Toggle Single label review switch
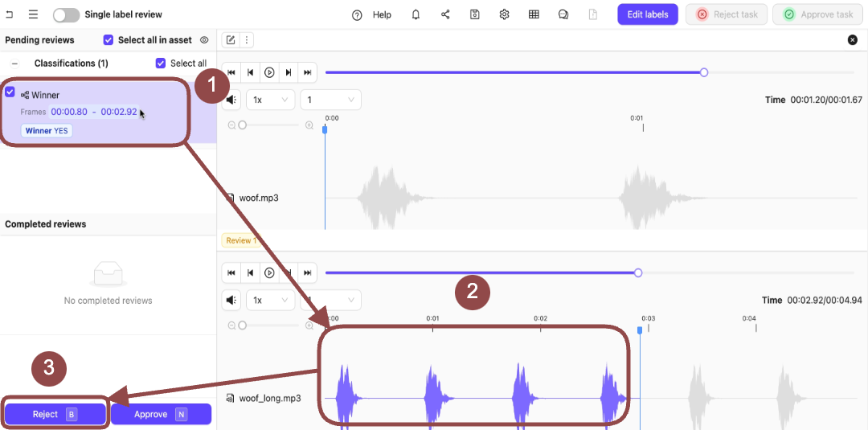The height and width of the screenshot is (430, 868). pyautogui.click(x=67, y=15)
